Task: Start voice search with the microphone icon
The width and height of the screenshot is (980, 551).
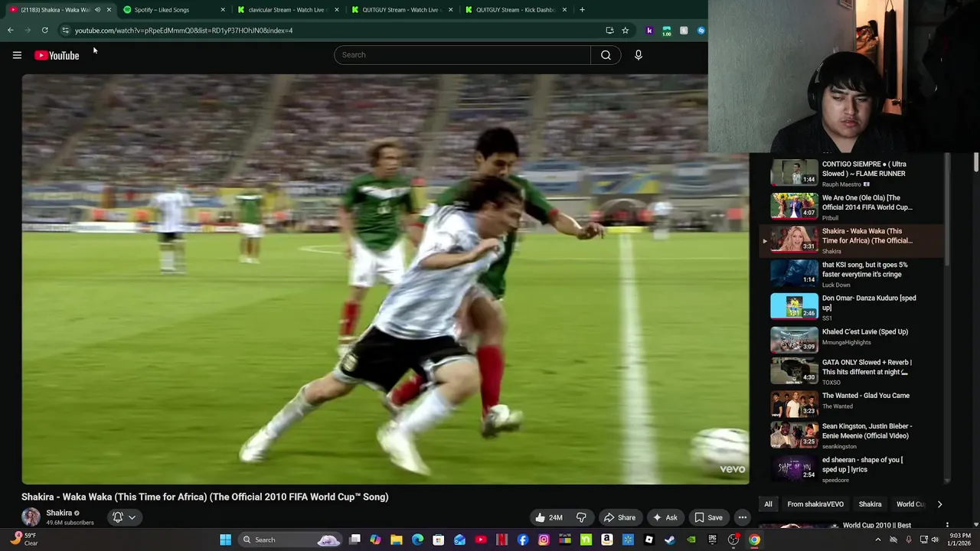Action: 638,55
